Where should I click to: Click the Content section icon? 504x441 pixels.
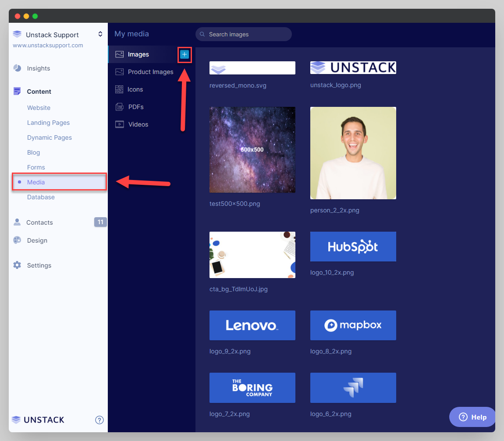[17, 91]
